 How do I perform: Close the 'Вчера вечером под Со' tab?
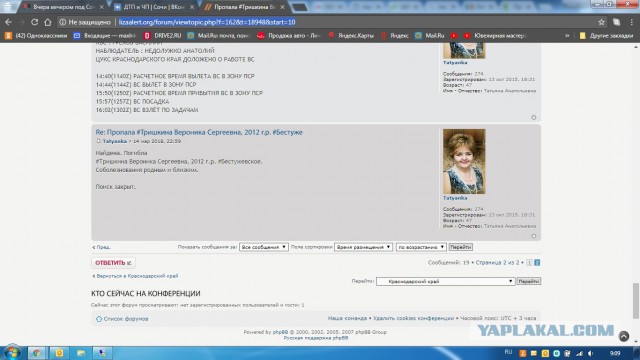[101, 7]
